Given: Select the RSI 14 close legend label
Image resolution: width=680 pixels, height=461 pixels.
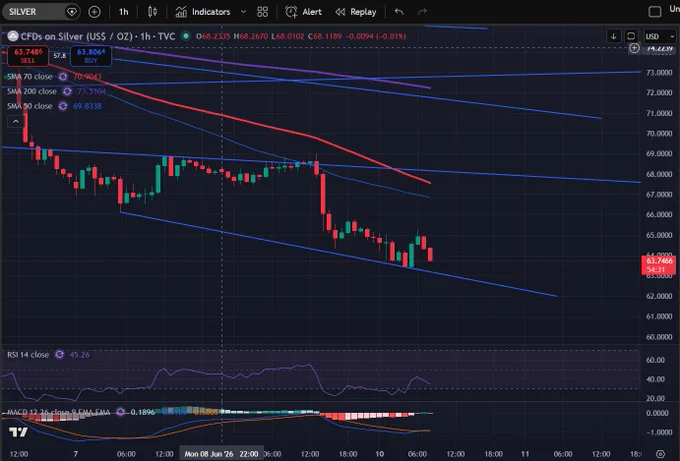Looking at the screenshot, I should coord(28,355).
